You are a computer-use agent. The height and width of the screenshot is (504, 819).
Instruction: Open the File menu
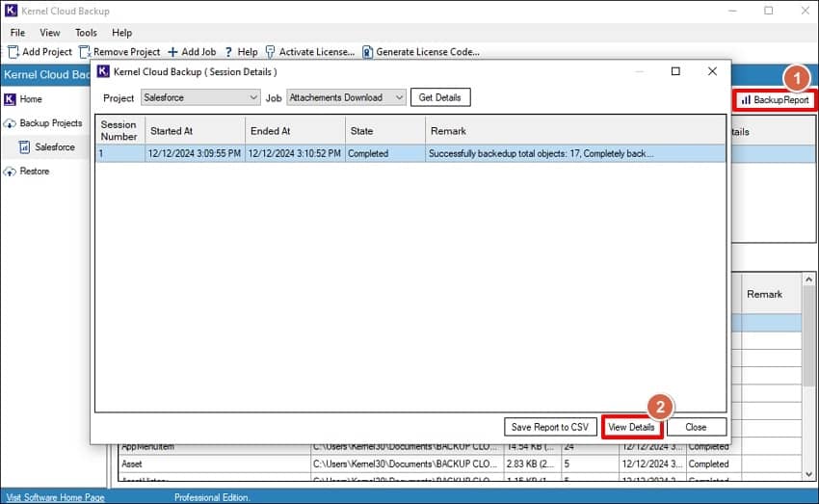click(17, 33)
